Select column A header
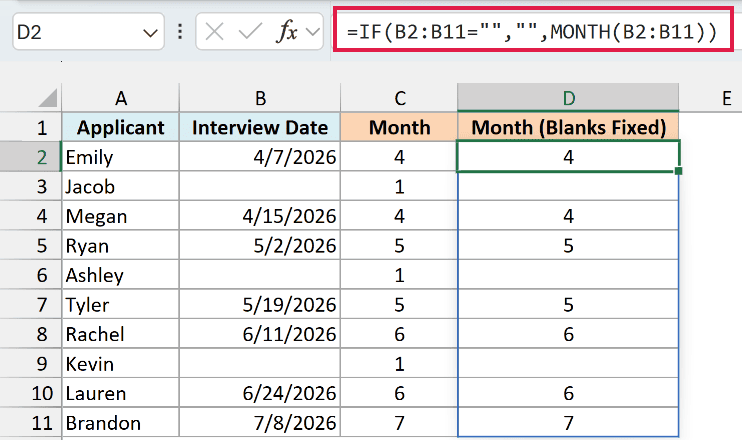The image size is (742, 440). (x=121, y=98)
